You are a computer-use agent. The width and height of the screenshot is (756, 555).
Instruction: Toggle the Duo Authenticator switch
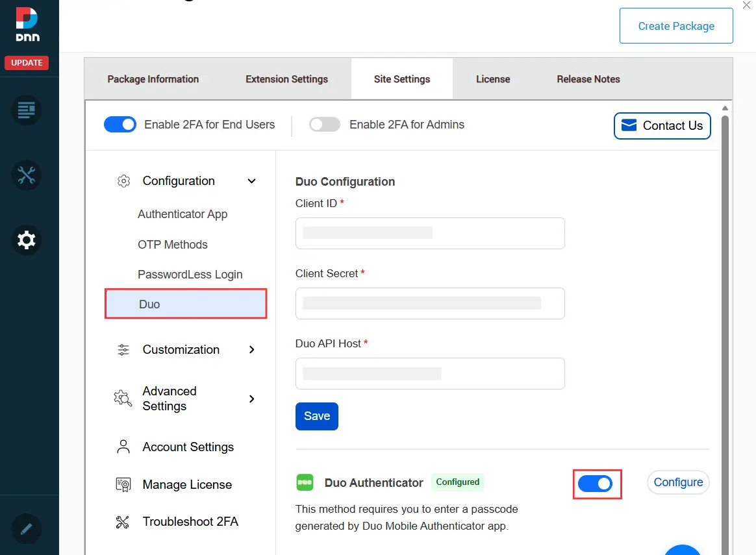596,483
